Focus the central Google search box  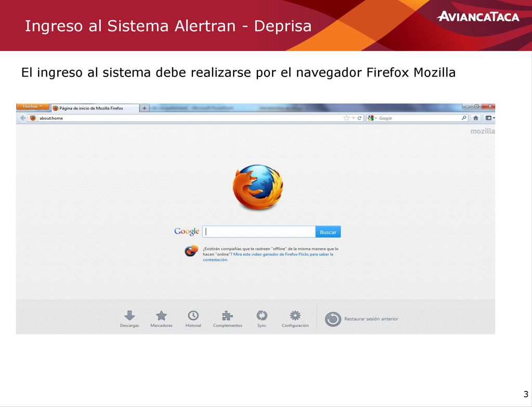259,232
